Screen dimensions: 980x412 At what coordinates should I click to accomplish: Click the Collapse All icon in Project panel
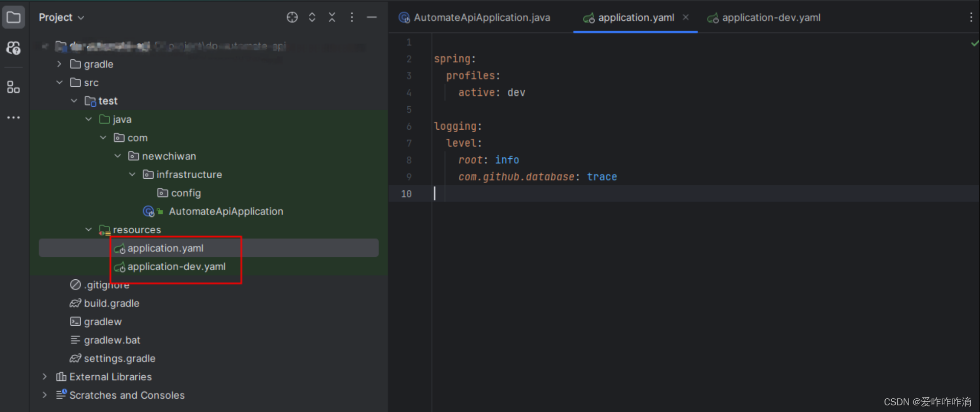[x=332, y=17]
